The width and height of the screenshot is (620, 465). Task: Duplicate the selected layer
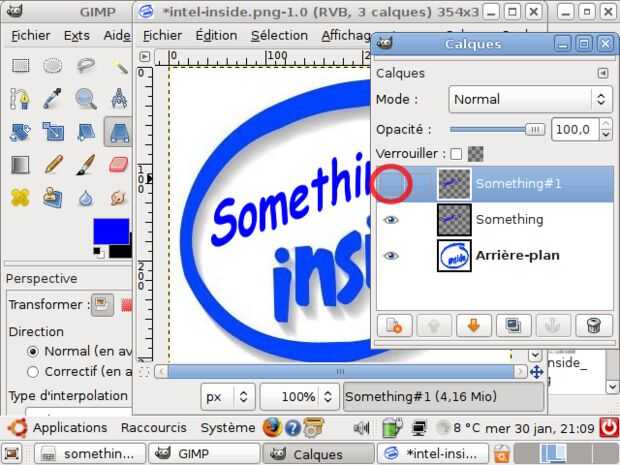[x=513, y=326]
